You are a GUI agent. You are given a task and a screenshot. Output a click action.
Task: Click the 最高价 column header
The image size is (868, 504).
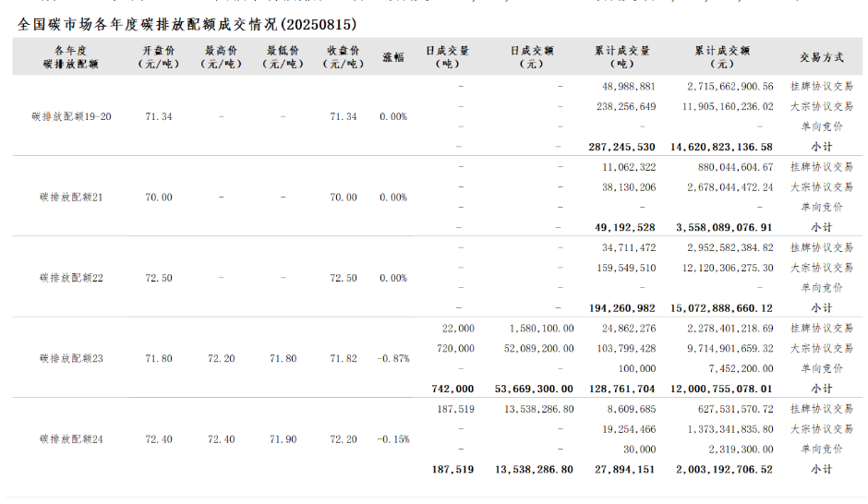pyautogui.click(x=221, y=57)
